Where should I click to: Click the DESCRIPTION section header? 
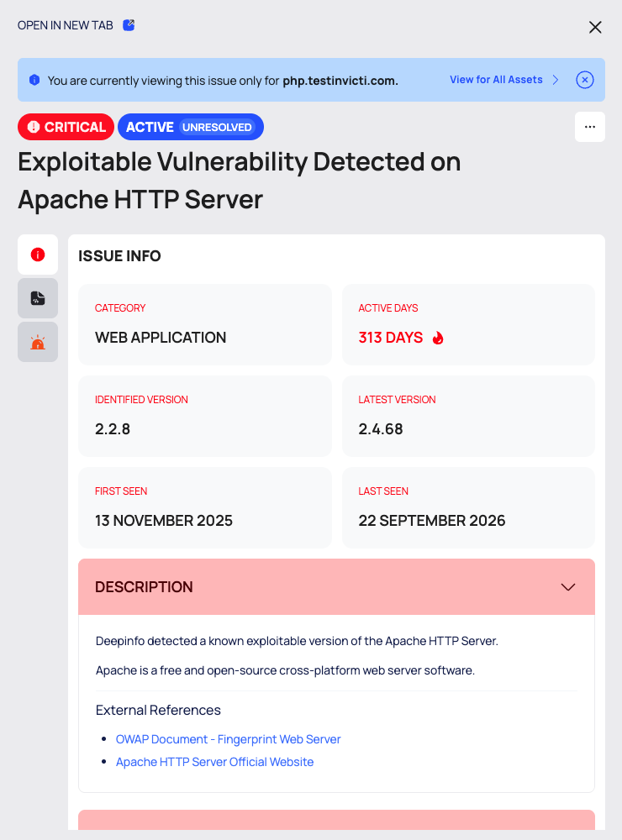(x=337, y=587)
